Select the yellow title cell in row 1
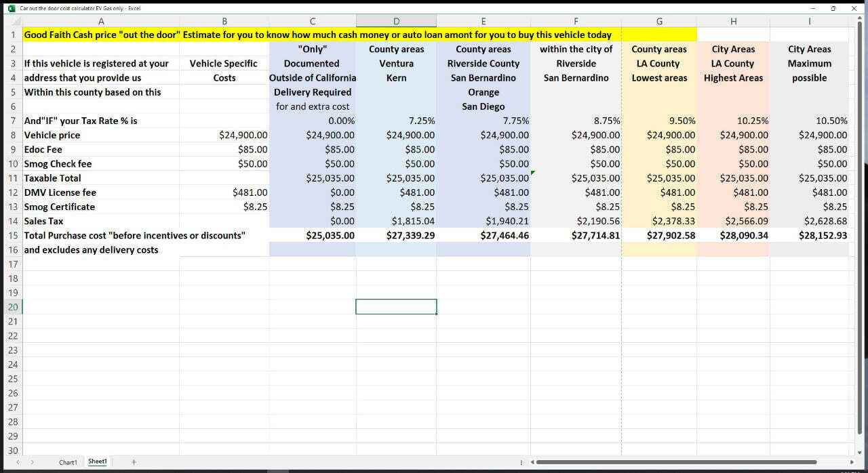The height and width of the screenshot is (473, 868). click(x=317, y=35)
